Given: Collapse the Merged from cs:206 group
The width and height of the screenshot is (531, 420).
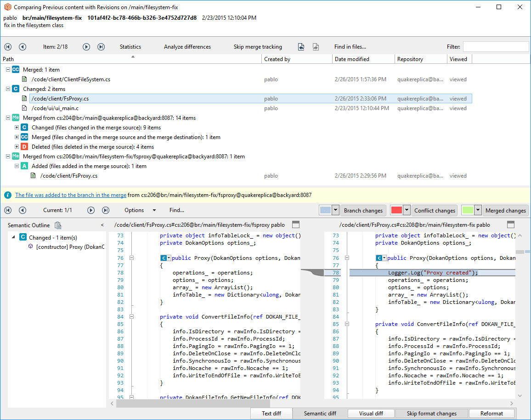Looking at the screenshot, I should 8,157.
